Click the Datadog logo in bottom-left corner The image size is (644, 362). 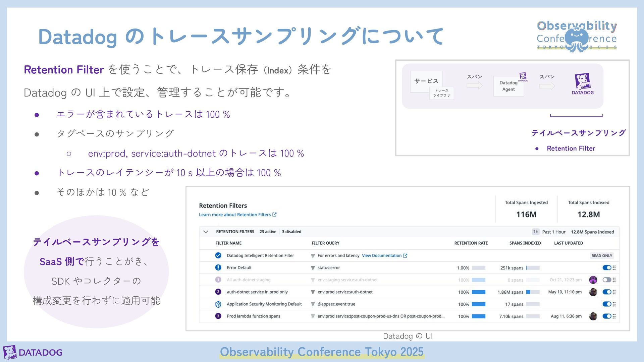pos(33,352)
